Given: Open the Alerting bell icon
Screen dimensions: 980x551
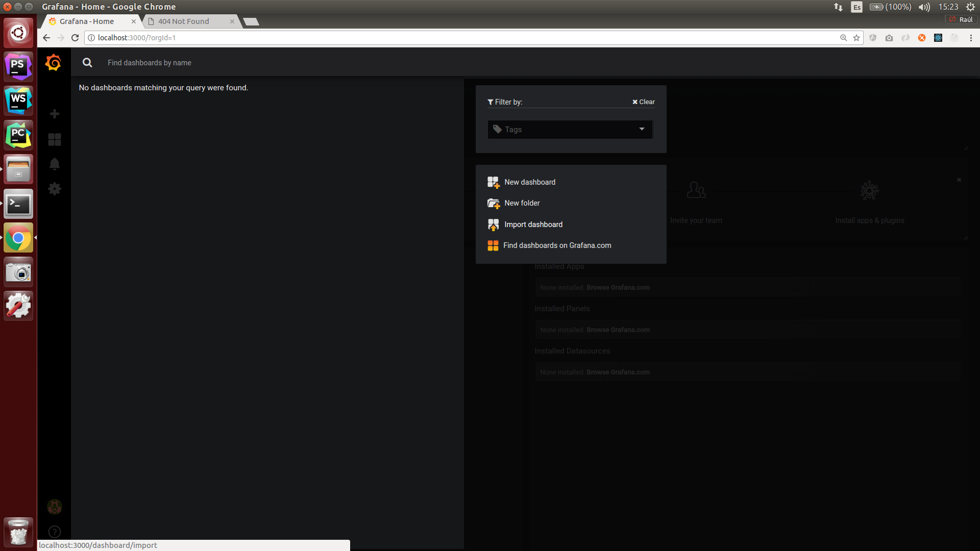Looking at the screenshot, I should [x=55, y=164].
